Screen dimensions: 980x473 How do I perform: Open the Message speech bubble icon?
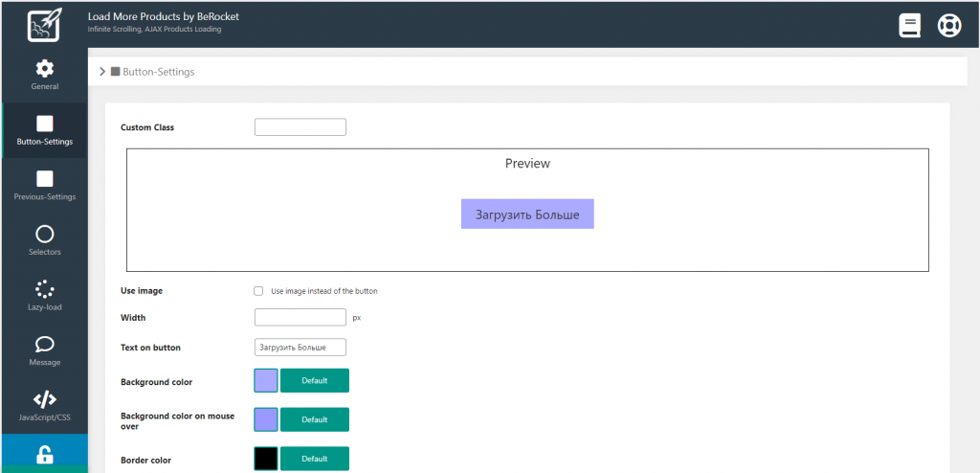(44, 345)
